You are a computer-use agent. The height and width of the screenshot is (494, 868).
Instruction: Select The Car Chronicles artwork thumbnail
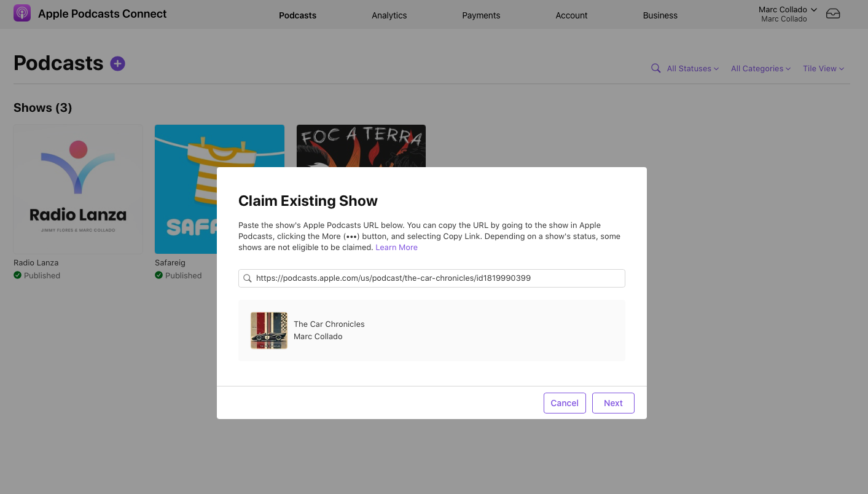pos(269,331)
